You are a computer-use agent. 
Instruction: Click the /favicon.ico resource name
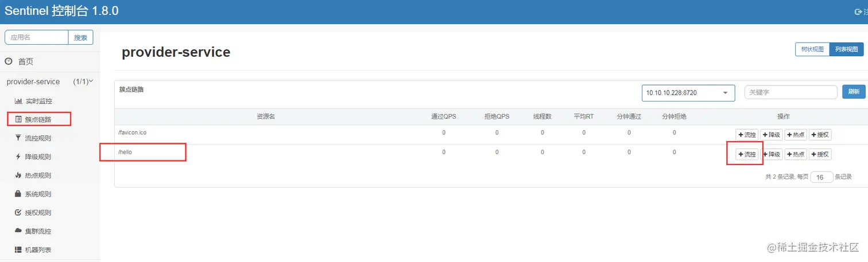click(132, 132)
